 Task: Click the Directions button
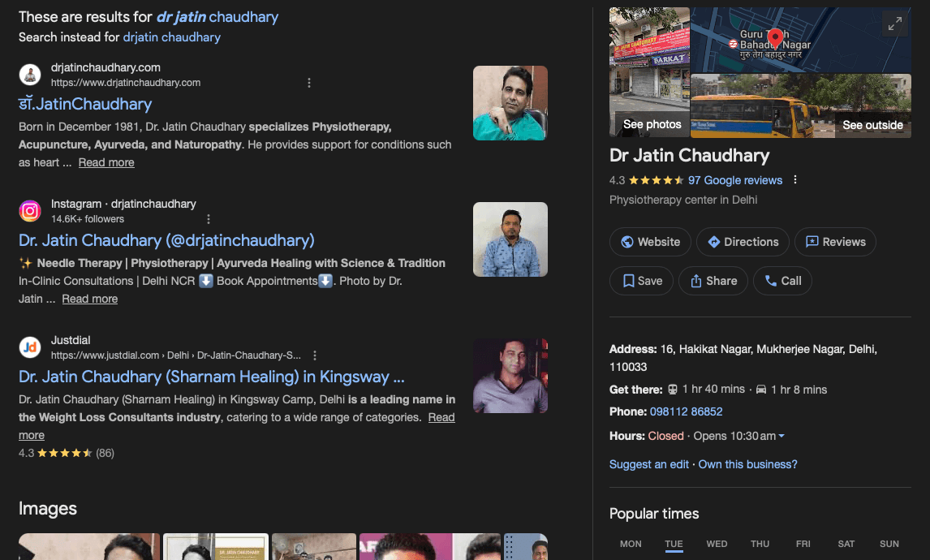point(743,242)
